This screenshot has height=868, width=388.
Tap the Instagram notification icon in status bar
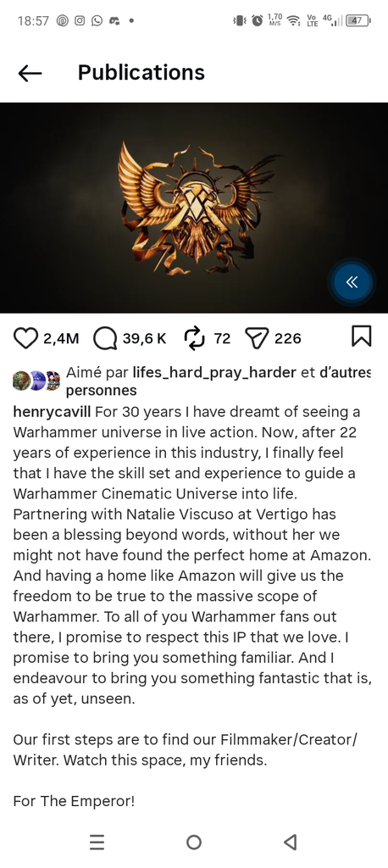point(80,20)
